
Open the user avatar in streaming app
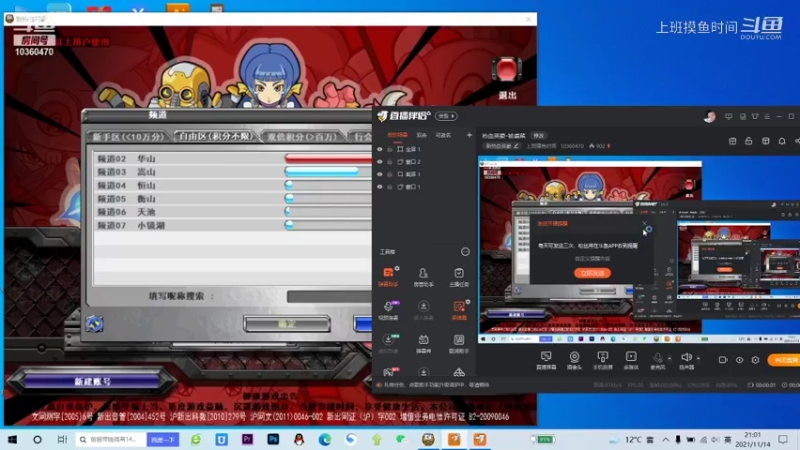[x=710, y=116]
